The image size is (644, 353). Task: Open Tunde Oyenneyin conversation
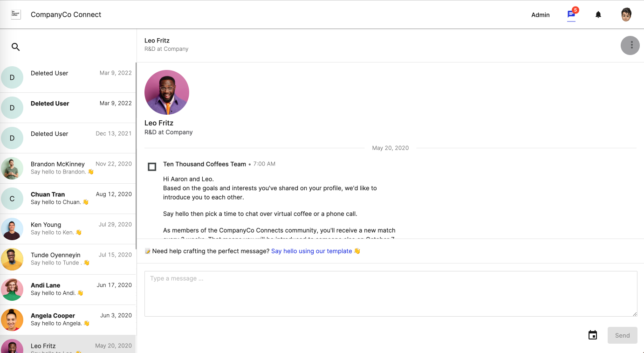click(68, 259)
